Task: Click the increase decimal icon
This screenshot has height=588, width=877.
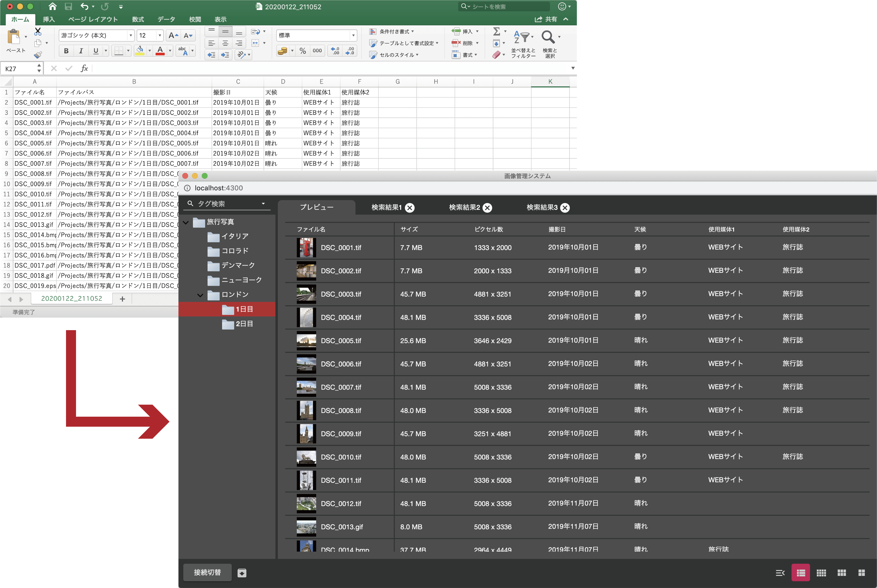Action: (x=335, y=51)
